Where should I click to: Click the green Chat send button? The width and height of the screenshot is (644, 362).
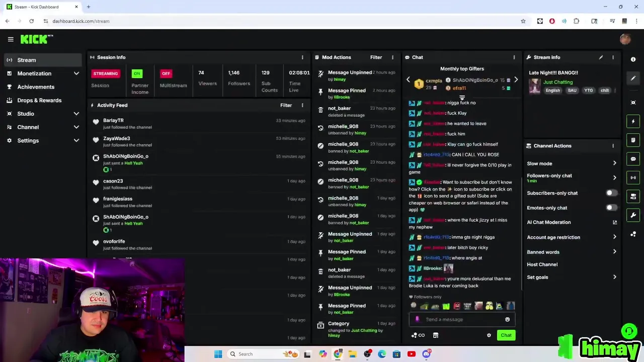506,335
